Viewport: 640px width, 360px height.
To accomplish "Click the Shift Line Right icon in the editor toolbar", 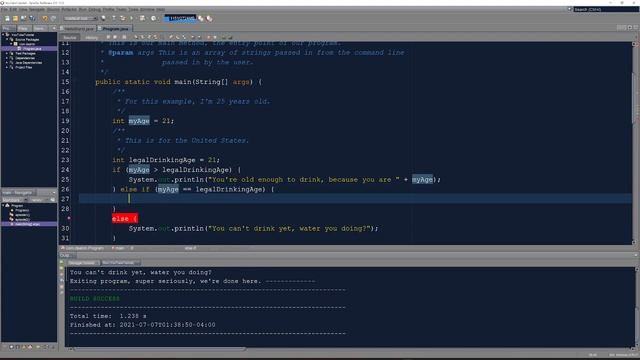I will coord(199,37).
